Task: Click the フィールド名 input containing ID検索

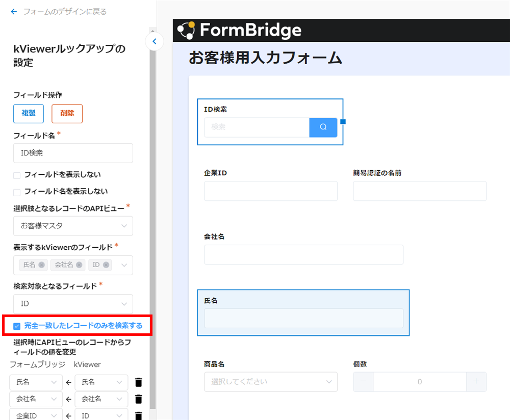Action: (73, 153)
